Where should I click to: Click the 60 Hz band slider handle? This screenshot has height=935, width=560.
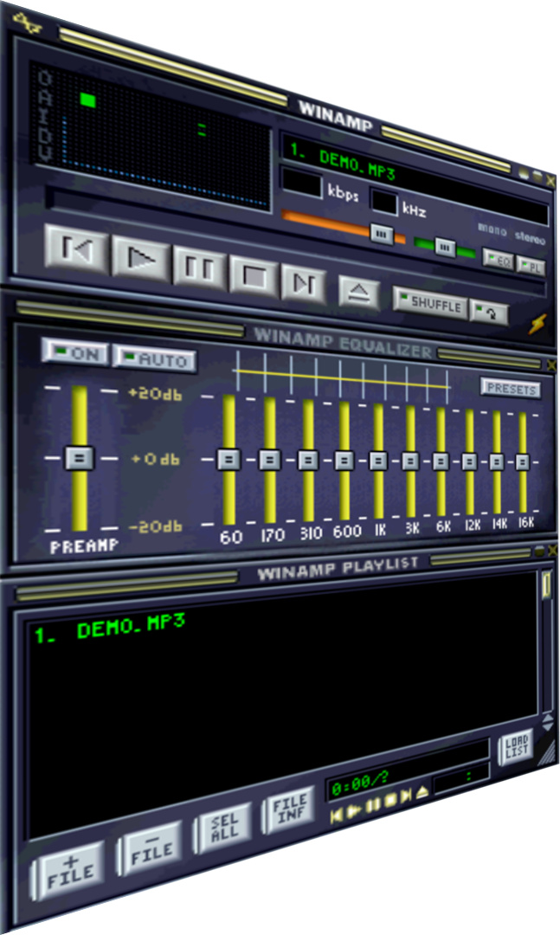click(229, 459)
